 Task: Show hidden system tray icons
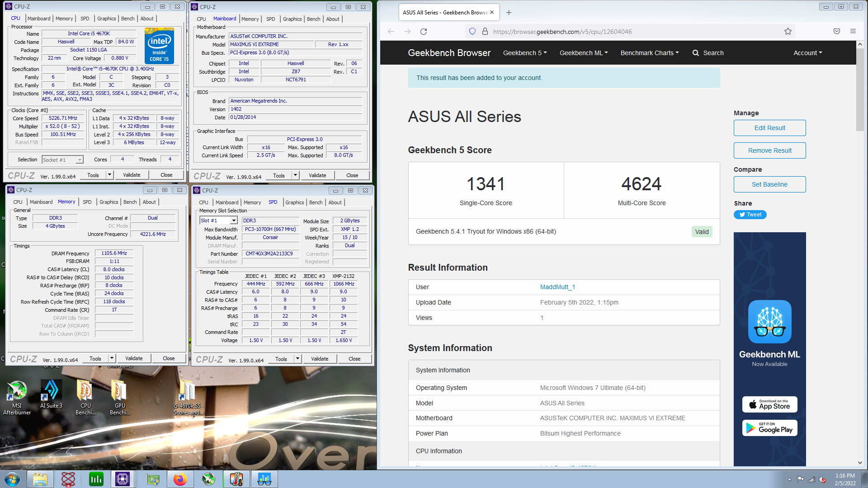(x=789, y=479)
